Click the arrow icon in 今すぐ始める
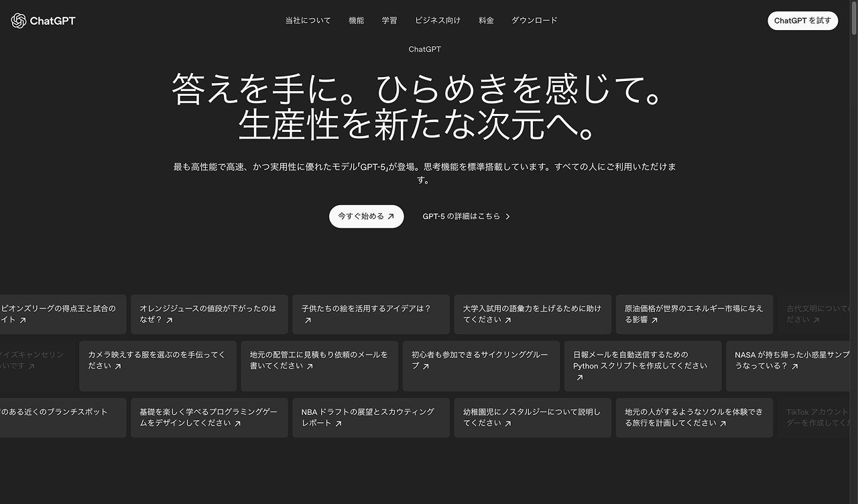The width and height of the screenshot is (858, 504). [x=391, y=216]
